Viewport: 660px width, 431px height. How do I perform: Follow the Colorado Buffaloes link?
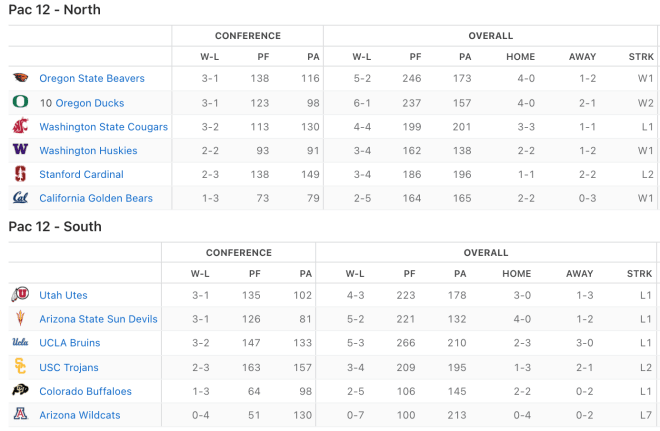(85, 391)
